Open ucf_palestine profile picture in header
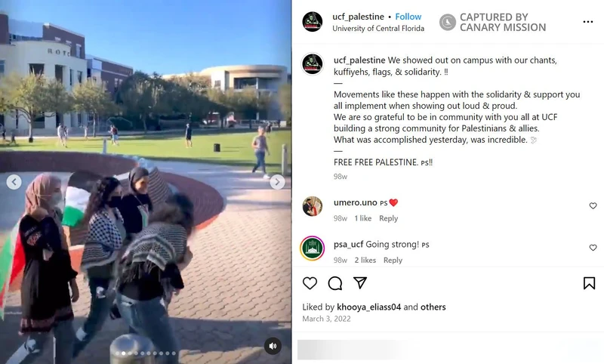The width and height of the screenshot is (604, 364). click(x=312, y=22)
